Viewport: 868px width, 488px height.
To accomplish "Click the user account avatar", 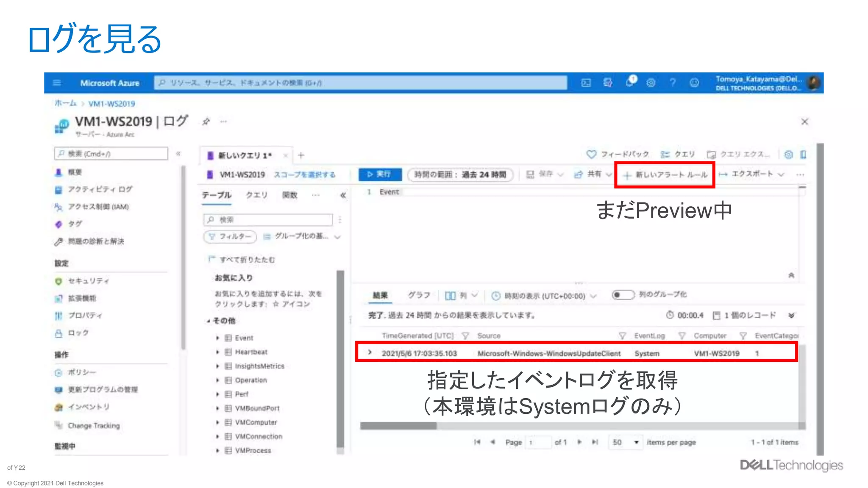I will (813, 83).
